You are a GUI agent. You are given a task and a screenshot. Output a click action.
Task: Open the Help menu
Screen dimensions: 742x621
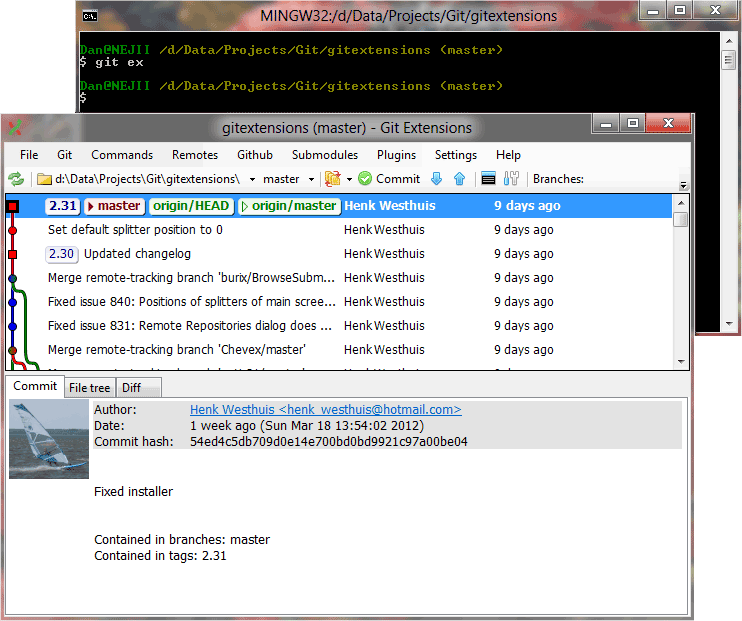coord(508,155)
